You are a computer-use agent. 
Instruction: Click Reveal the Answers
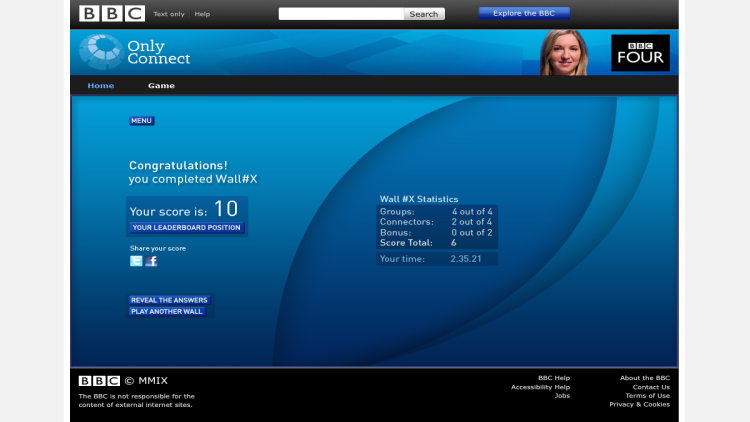[x=169, y=300]
